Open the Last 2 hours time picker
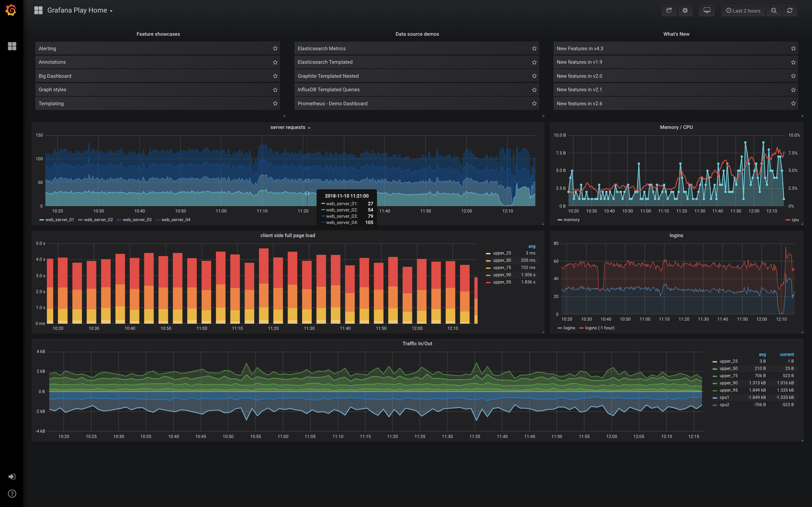 click(743, 10)
